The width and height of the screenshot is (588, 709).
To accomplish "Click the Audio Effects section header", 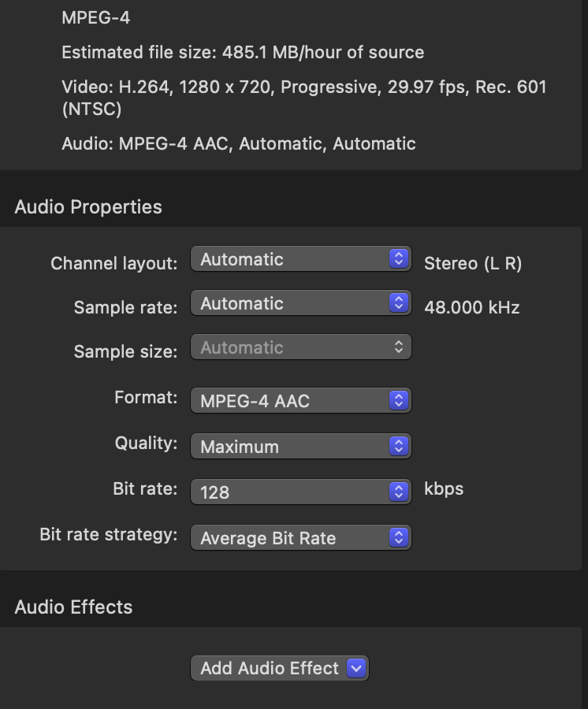I will pos(73,607).
